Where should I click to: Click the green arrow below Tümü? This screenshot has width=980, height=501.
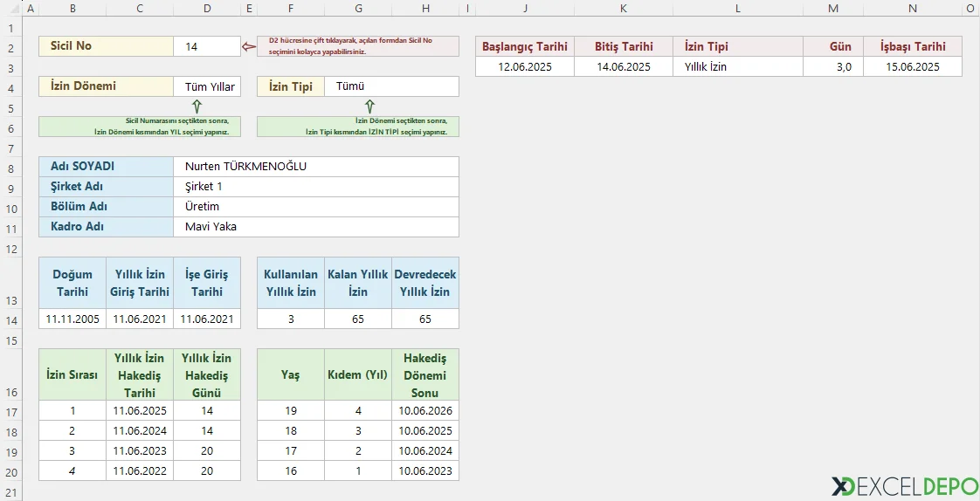point(369,106)
